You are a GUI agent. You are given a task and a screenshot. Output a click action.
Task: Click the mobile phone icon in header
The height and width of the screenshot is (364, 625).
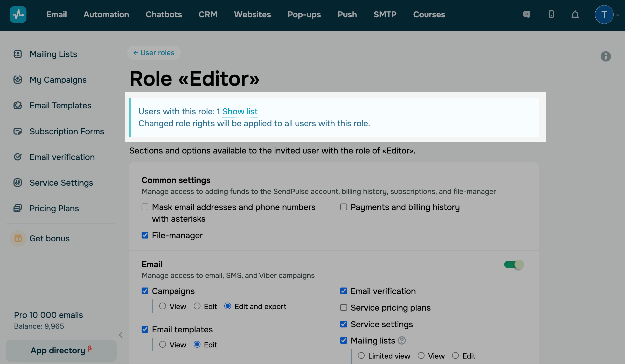[x=551, y=15]
